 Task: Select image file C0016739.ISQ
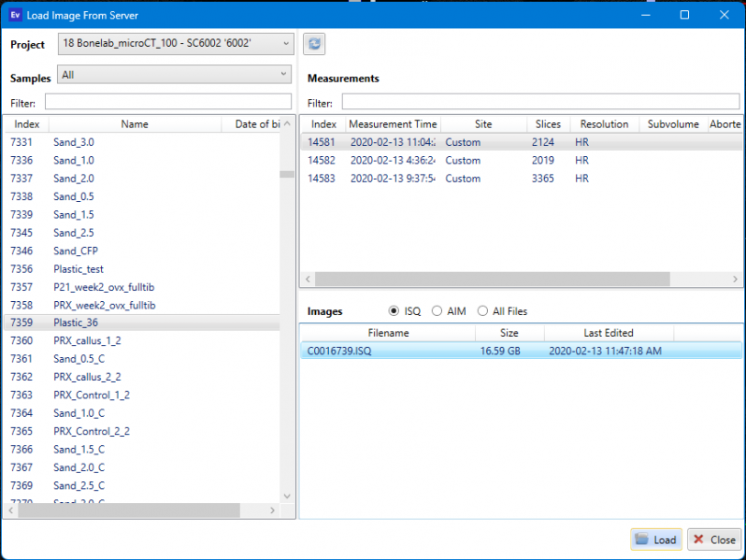coord(522,352)
